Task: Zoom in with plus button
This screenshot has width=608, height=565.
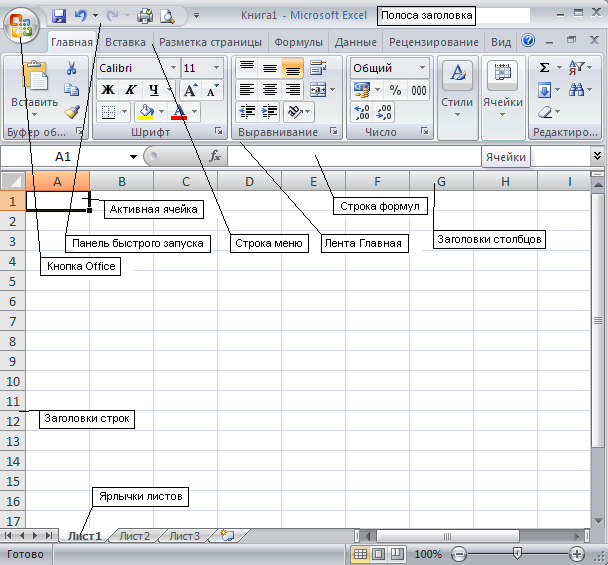Action: tap(577, 554)
